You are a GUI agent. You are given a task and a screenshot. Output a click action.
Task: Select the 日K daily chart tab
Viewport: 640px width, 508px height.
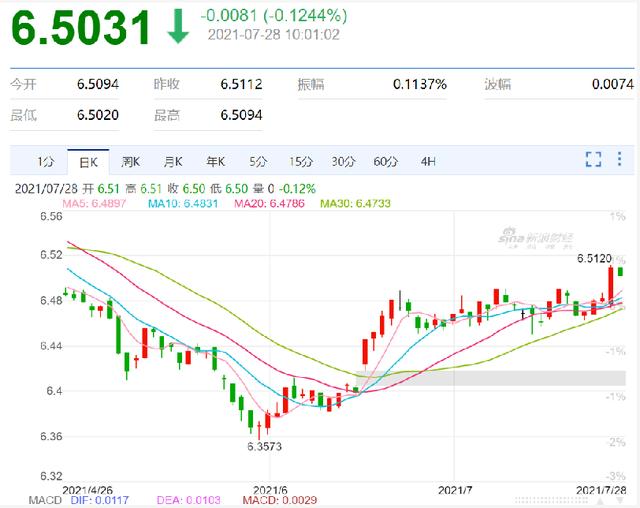88,162
